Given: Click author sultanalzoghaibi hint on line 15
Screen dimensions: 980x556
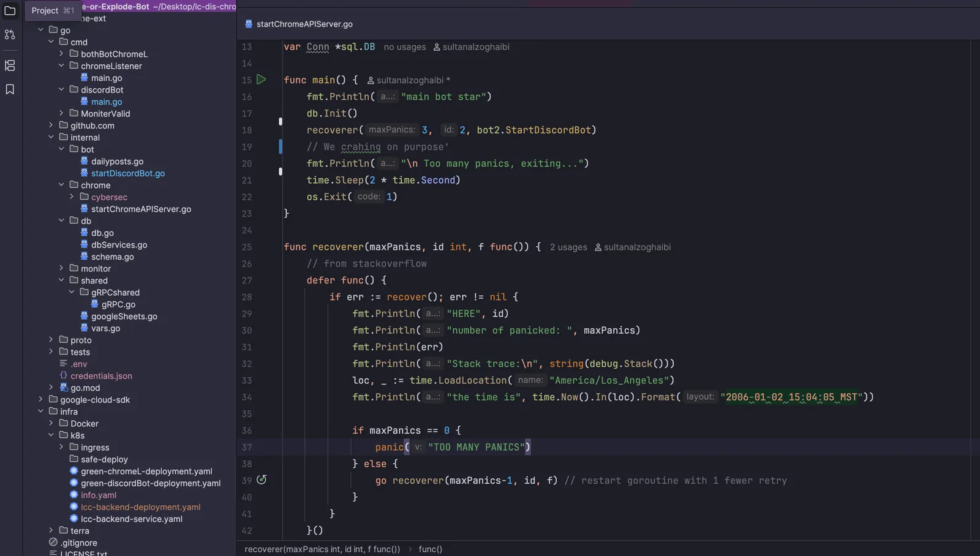Looking at the screenshot, I should tap(409, 80).
